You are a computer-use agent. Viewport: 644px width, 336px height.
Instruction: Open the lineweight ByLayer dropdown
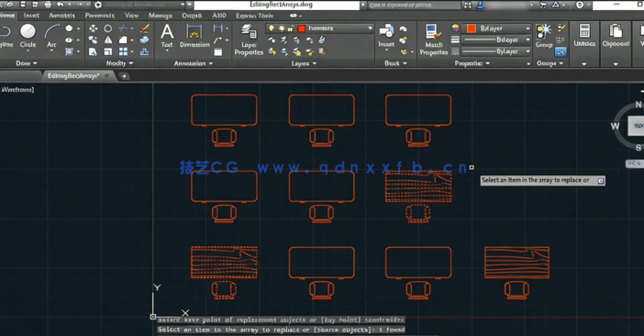point(527,39)
